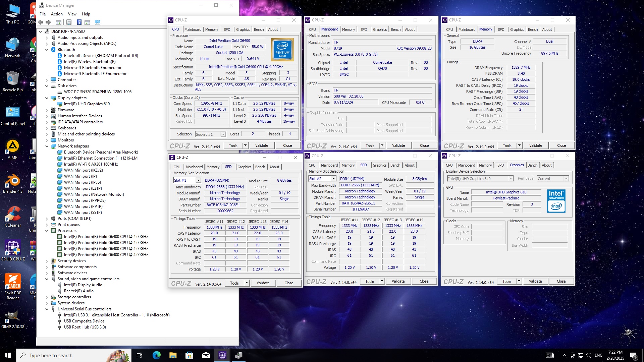Select the CCleaner desktop shortcut
This screenshot has height=362, width=644.
12,217
